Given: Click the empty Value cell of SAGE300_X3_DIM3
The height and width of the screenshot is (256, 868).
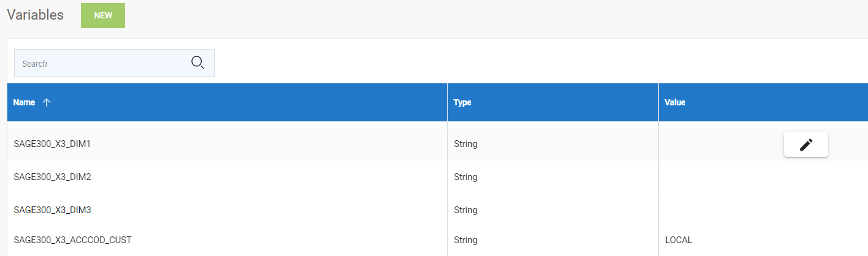Looking at the screenshot, I should (x=761, y=210).
